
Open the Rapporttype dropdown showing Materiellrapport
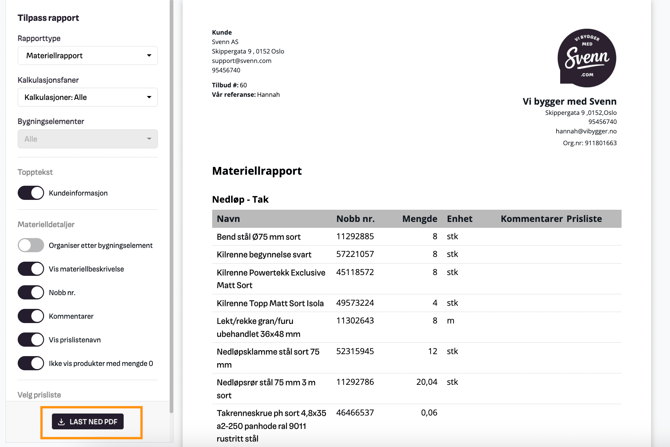[x=87, y=56]
